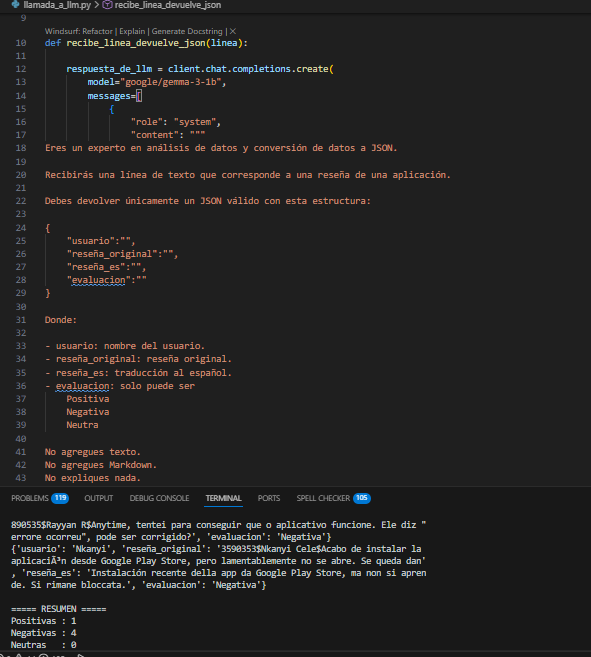The height and width of the screenshot is (657, 591).
Task: Open the DEBUG CONSOLE tab
Action: pyautogui.click(x=159, y=498)
